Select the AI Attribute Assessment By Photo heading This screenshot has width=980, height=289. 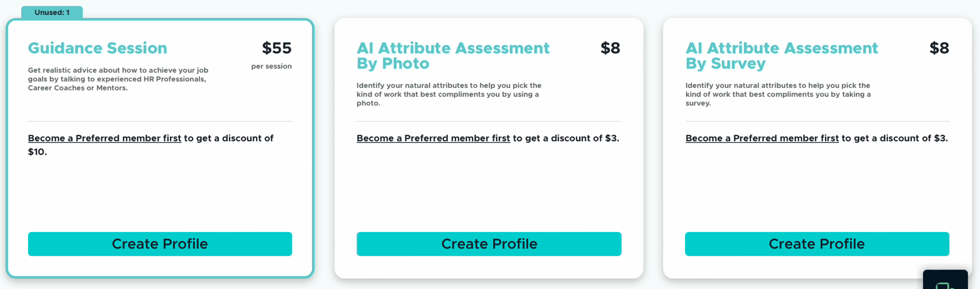[453, 55]
